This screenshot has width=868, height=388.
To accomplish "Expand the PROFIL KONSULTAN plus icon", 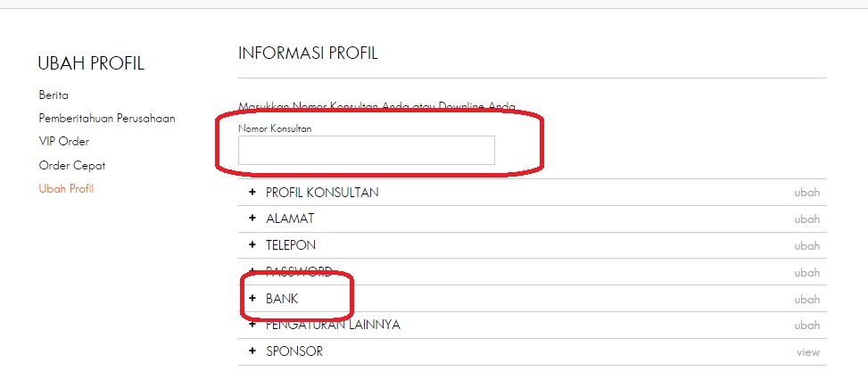I will tap(252, 193).
